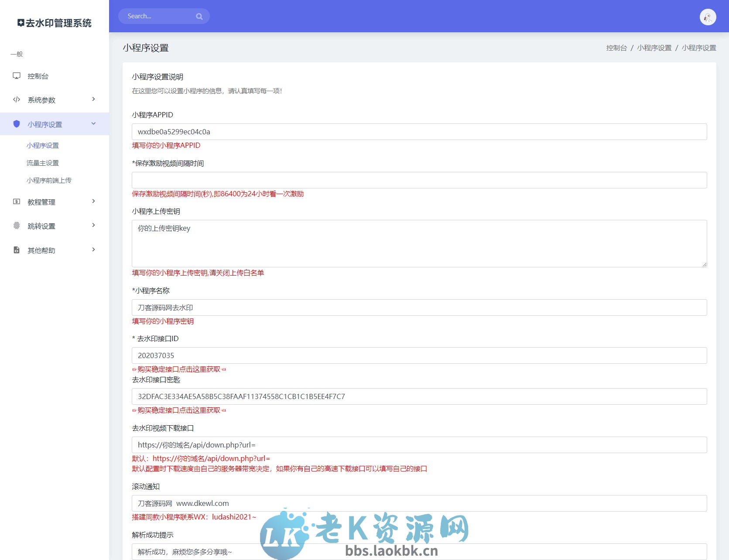Expand the 其他帮助 section

[x=93, y=250]
